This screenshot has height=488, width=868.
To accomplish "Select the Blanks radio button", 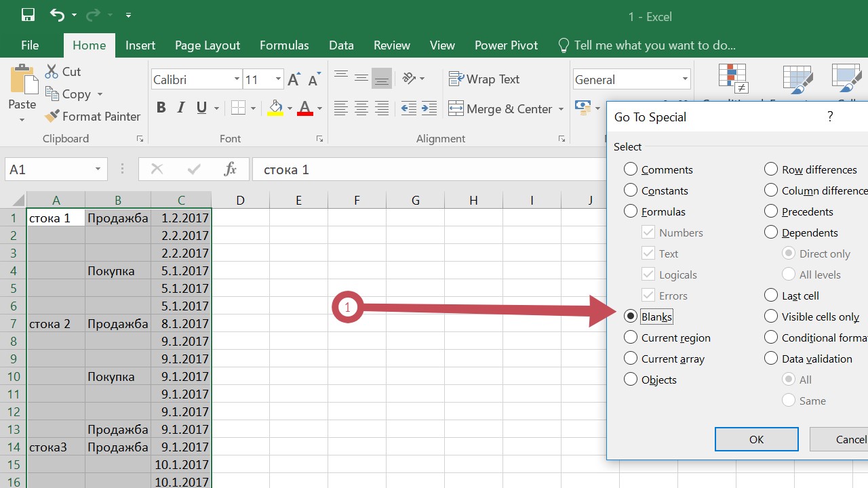I will pos(631,317).
